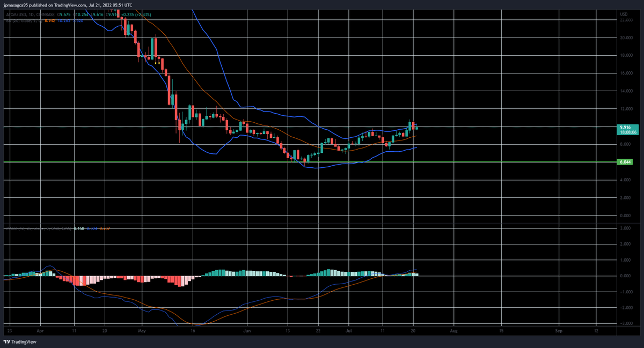Click the 4.000 price axis value
644x348 pixels.
click(x=626, y=180)
